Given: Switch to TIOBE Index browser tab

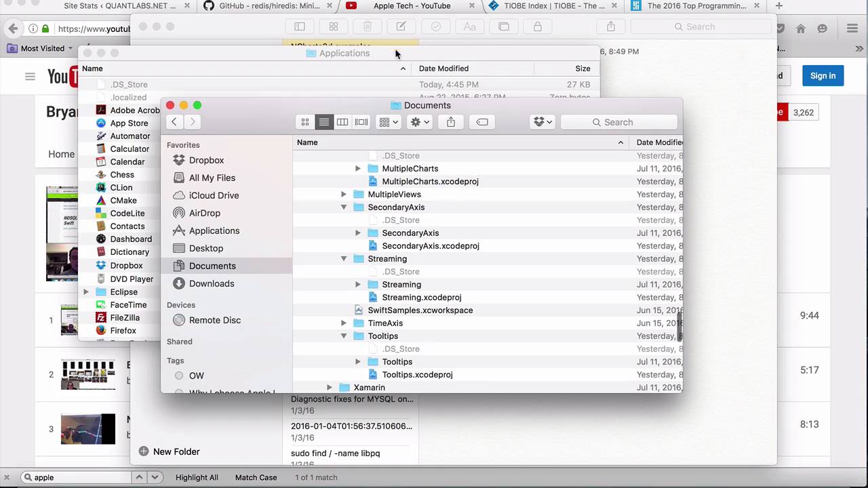Looking at the screenshot, I should point(554,6).
